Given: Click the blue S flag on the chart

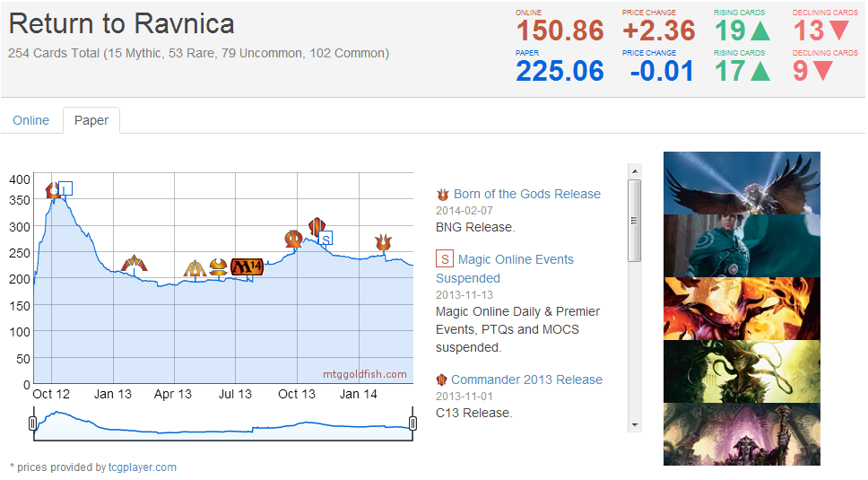Looking at the screenshot, I should tap(326, 238).
